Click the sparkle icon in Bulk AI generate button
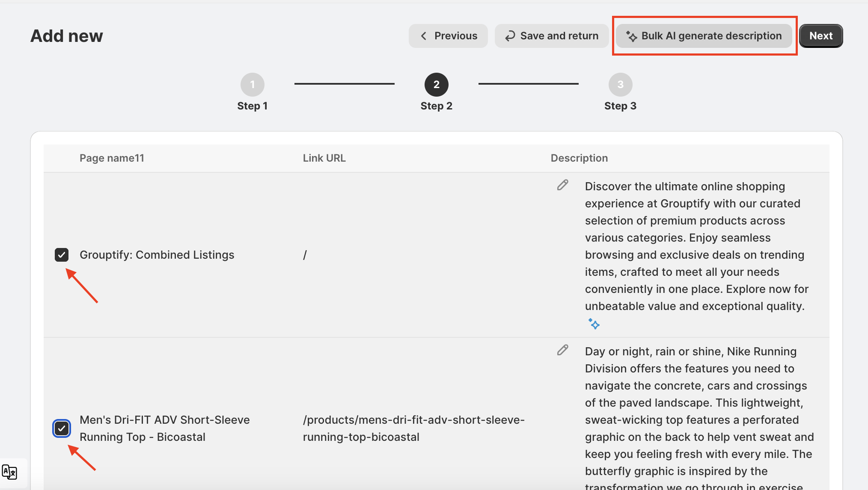The width and height of the screenshot is (868, 490). [x=631, y=36]
